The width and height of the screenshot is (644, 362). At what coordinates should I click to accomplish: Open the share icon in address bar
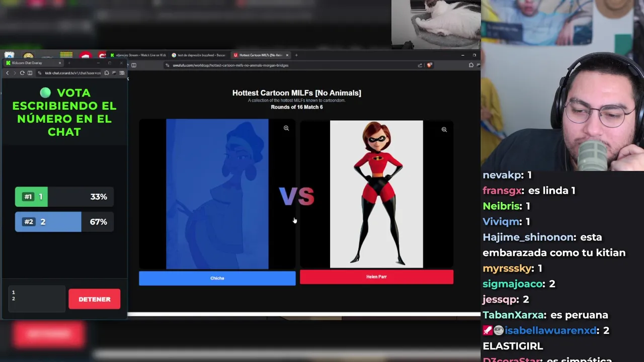click(x=420, y=65)
